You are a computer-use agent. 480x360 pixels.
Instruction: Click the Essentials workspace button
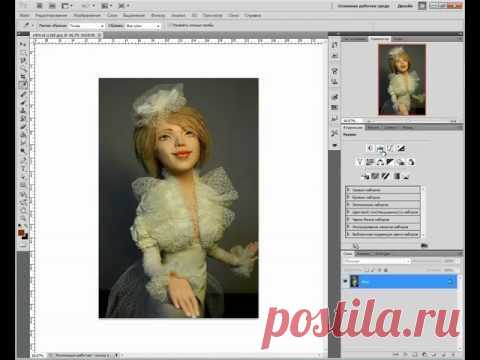click(x=363, y=6)
